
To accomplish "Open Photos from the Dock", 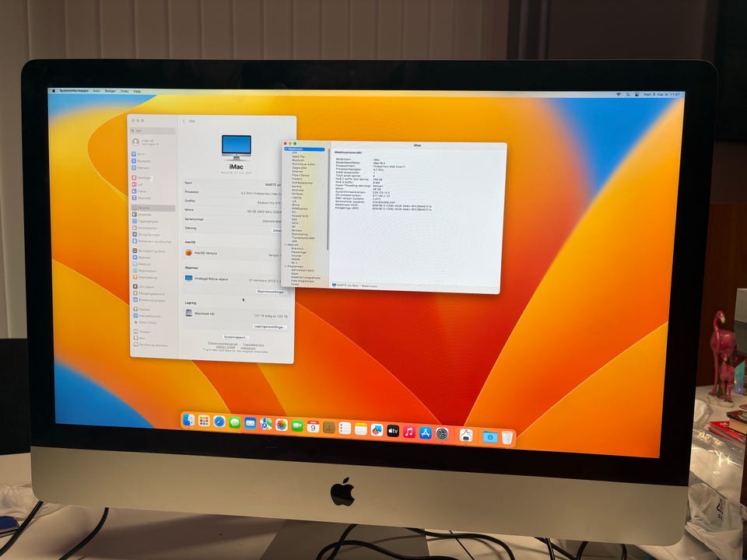I will click(x=282, y=425).
